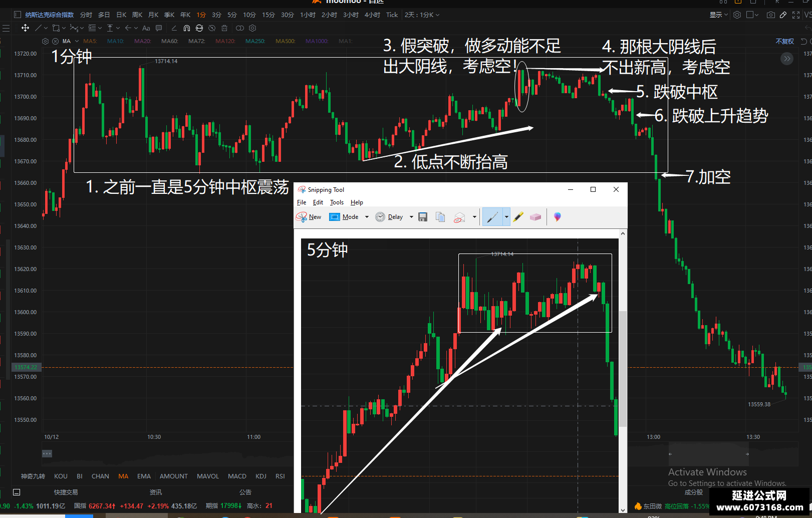Select the text annotation Aa tool
Screen dimensions: 812x518
(x=146, y=28)
